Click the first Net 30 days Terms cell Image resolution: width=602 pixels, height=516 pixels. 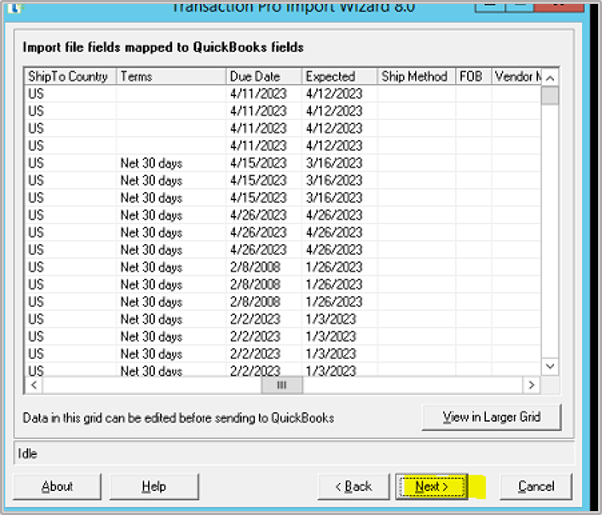(171, 163)
